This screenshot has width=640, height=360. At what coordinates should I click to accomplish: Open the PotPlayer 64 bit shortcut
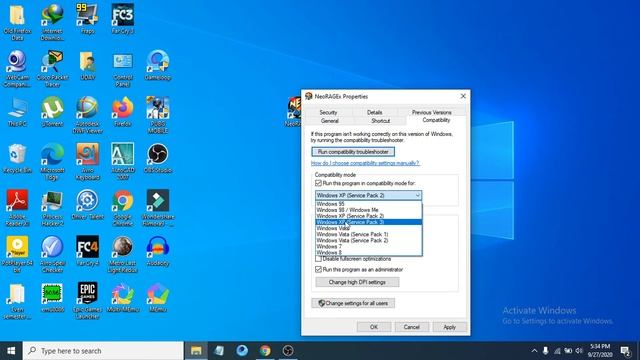17,255
